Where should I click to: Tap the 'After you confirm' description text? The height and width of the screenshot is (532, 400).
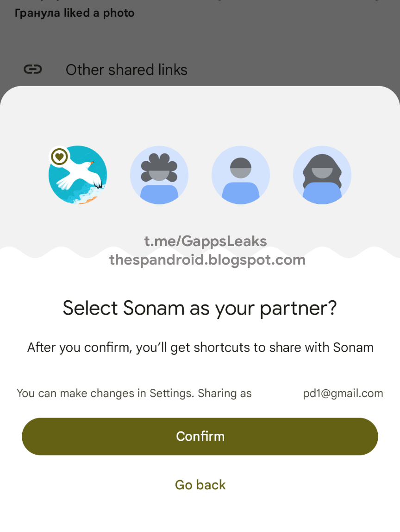(x=200, y=348)
